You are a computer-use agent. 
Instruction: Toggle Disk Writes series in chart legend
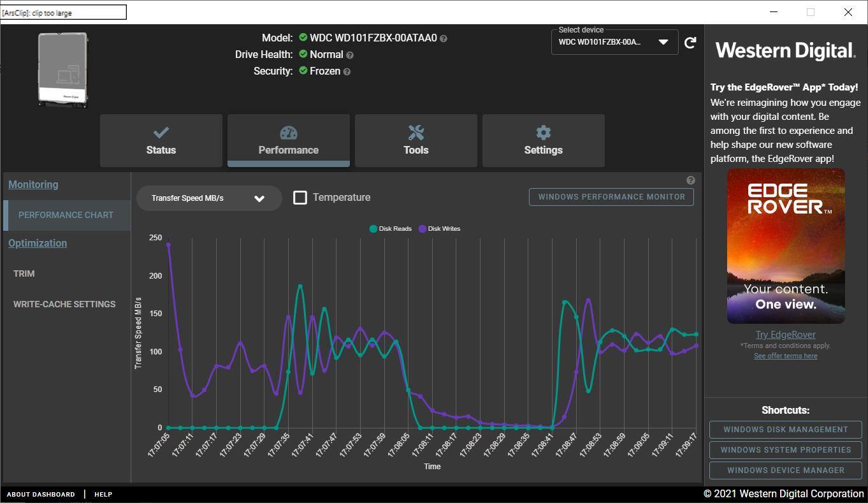[440, 229]
